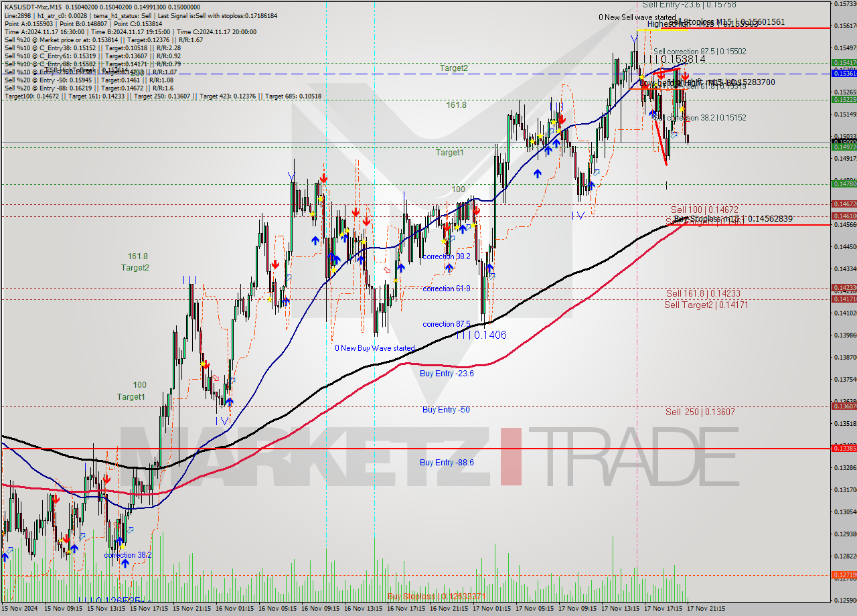Screen dimensions: 857x616
Task: Select the Buy Stoploss m15 | 0.14562839 label
Action: coord(733,219)
